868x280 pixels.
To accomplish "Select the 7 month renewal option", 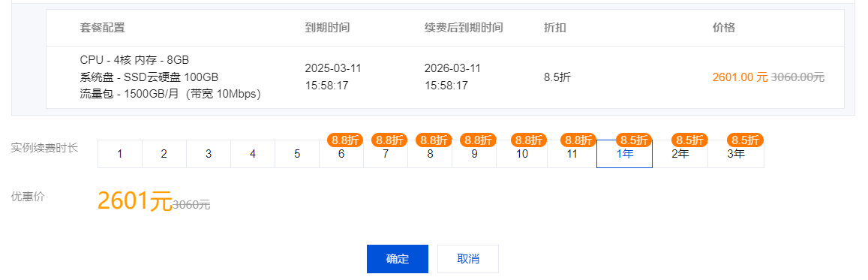I will click(386, 154).
